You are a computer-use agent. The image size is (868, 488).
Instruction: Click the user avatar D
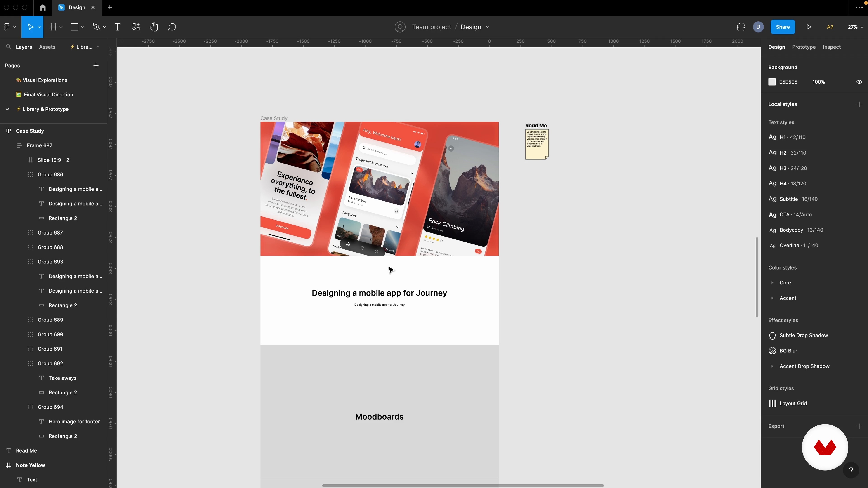tap(758, 27)
